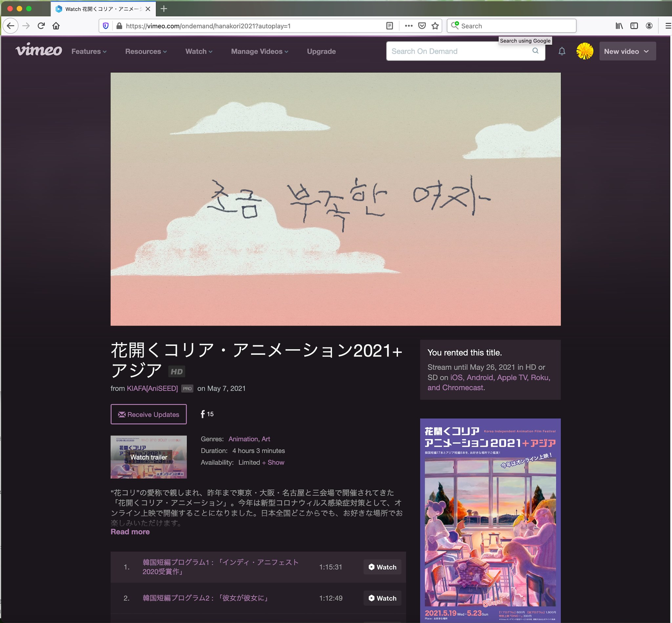Select the Watch 花開くコリア browser tab

pos(103,9)
